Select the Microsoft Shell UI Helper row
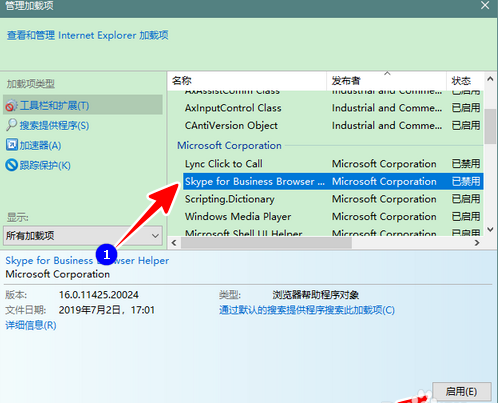Viewport: 498px width, 403px height. (332, 233)
